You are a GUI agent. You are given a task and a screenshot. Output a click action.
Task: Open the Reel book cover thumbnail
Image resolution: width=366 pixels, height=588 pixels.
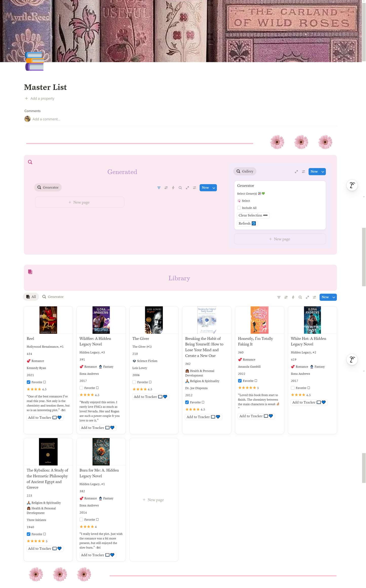click(x=48, y=320)
